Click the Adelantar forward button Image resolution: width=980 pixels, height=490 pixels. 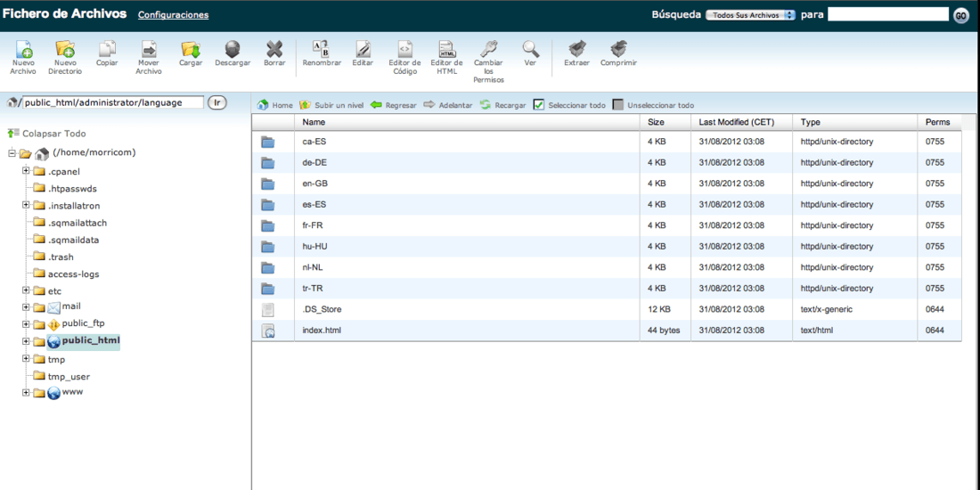point(447,105)
